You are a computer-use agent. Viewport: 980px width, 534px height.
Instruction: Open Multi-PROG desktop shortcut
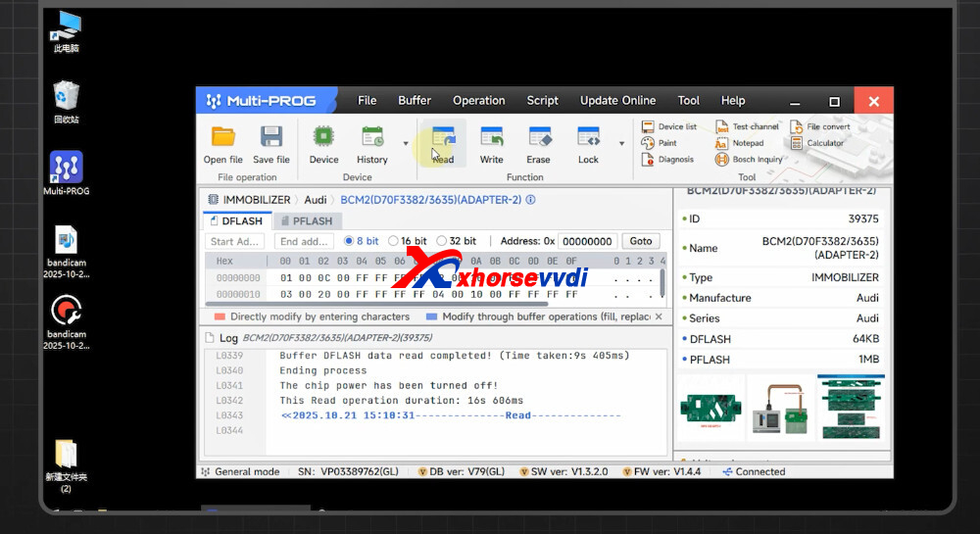click(67, 173)
